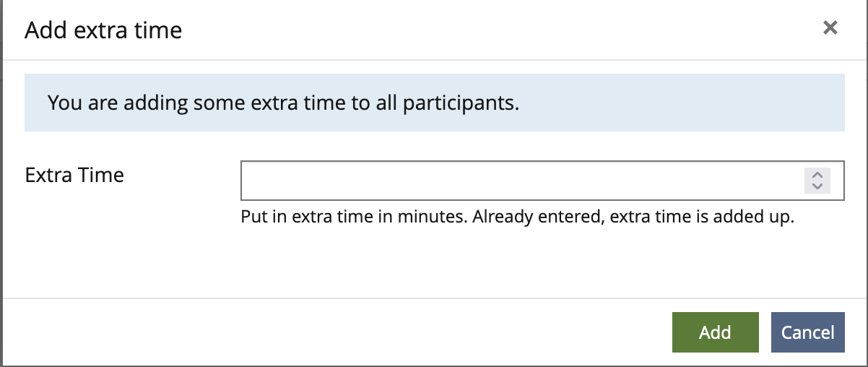This screenshot has width=868, height=367.
Task: Click the decrement arrow in Extra Time field
Action: 817,186
